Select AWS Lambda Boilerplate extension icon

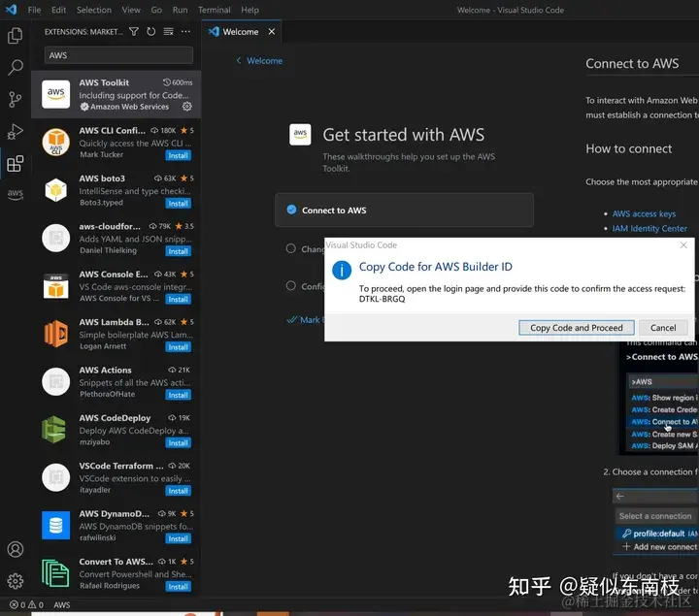[x=55, y=334]
